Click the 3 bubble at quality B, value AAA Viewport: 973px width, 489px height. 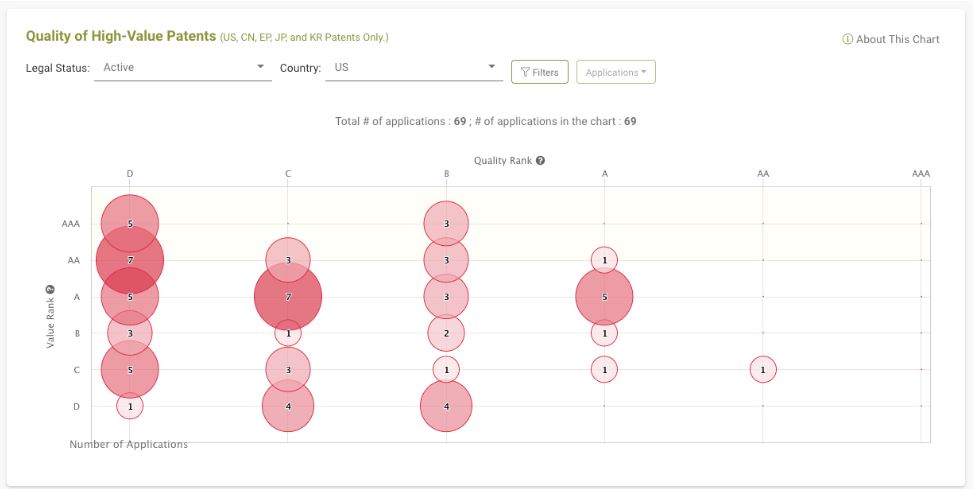[x=446, y=223]
